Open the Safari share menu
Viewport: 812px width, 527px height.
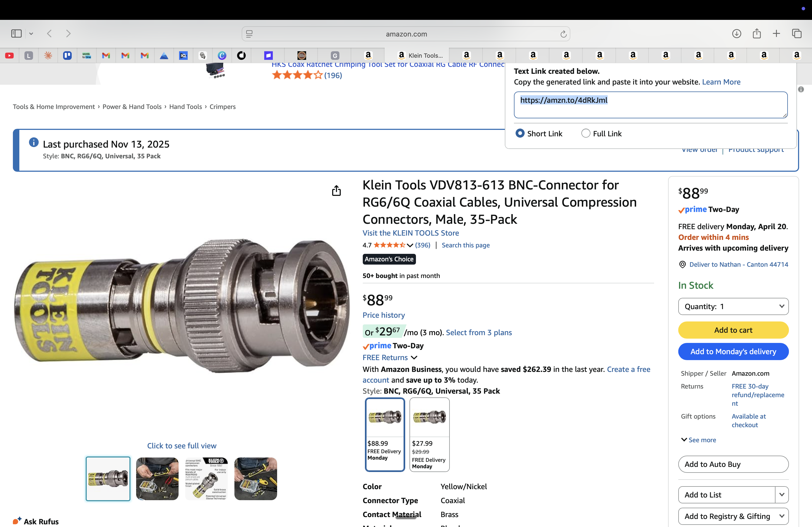tap(757, 33)
